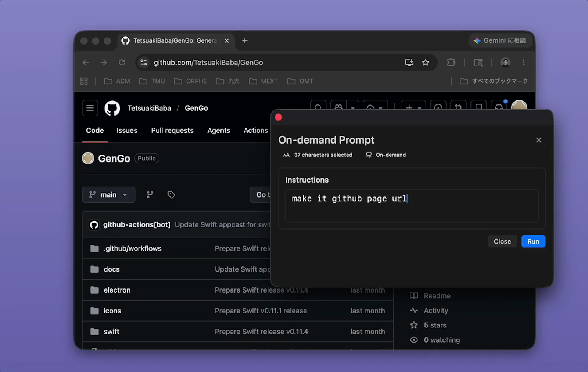Open GenGo repository link in header
588x372 pixels.
click(196, 108)
